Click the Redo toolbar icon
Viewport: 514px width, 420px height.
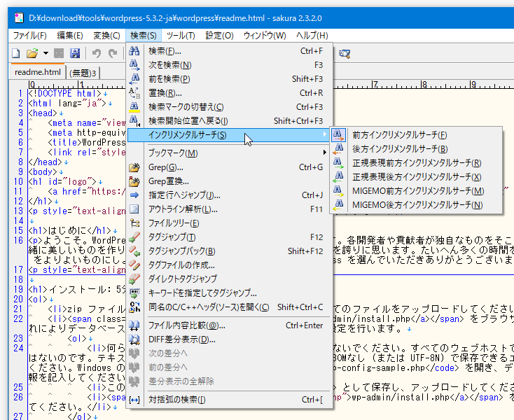113,53
